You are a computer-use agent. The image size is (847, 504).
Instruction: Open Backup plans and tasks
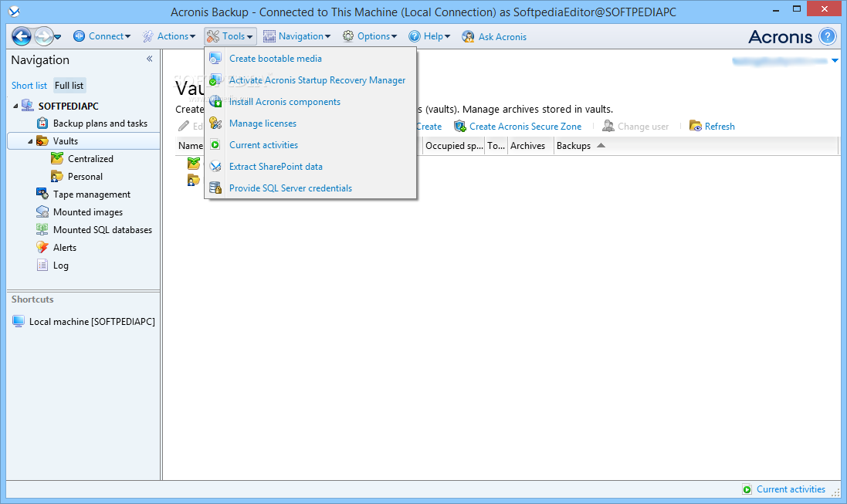tap(100, 123)
